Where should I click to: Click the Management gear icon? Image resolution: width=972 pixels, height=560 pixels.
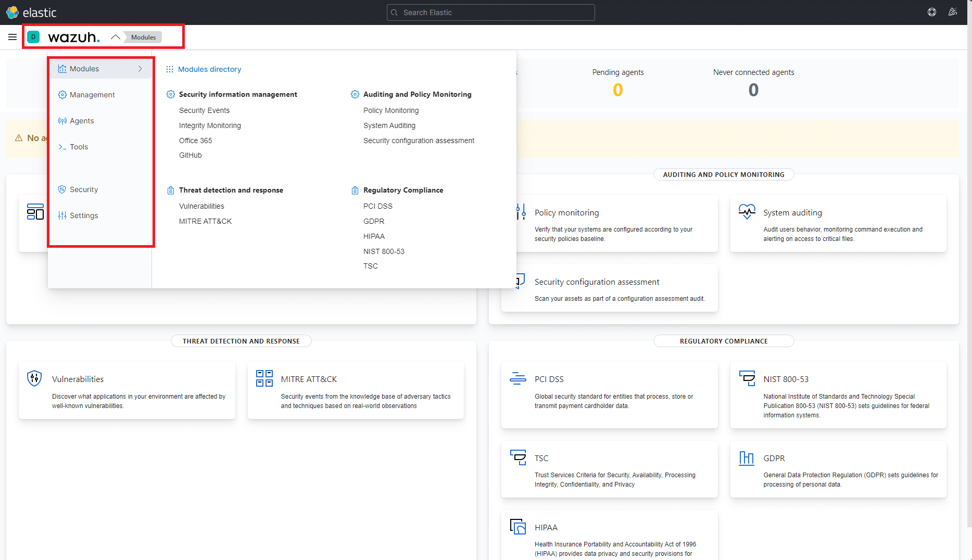(62, 95)
